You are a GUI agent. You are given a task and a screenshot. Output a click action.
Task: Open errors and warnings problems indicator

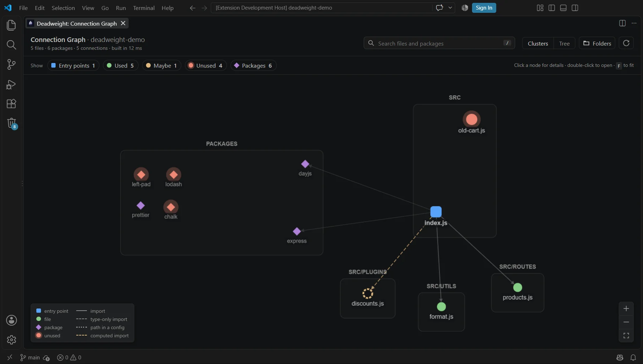click(x=69, y=357)
